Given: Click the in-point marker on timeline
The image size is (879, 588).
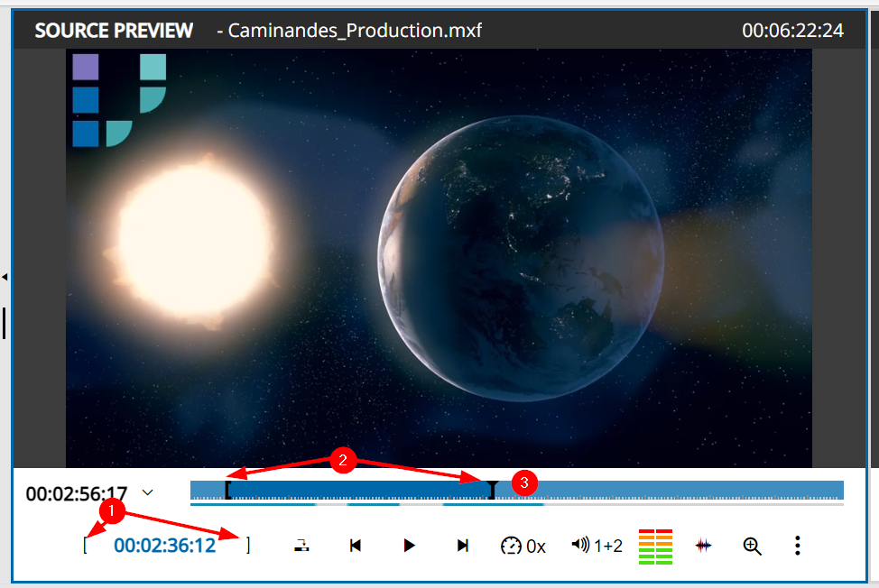Looking at the screenshot, I should coord(227,490).
